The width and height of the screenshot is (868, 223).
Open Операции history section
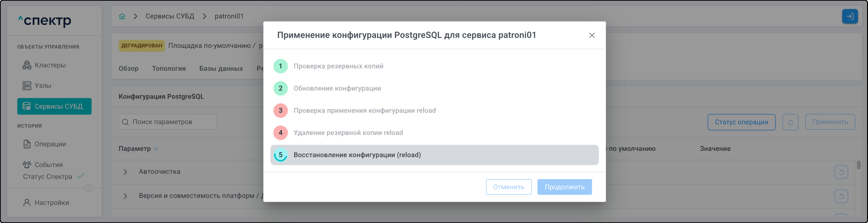point(50,144)
